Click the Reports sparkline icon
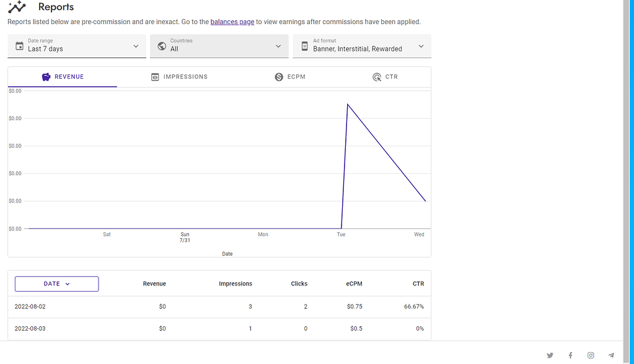The width and height of the screenshot is (634, 364). click(17, 6)
